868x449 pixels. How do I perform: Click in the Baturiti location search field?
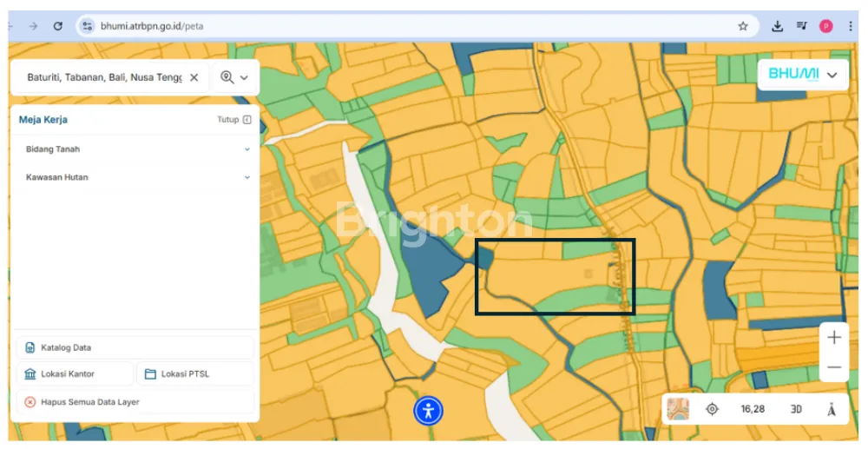pos(104,77)
